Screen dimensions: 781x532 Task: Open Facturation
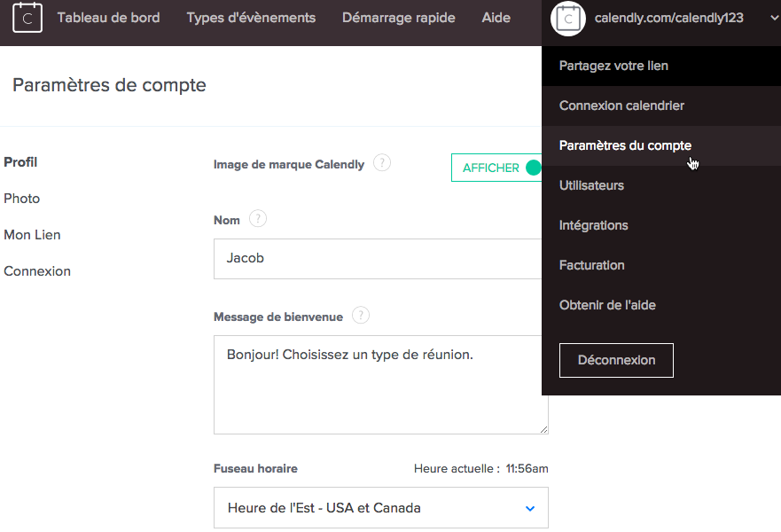(x=661, y=265)
